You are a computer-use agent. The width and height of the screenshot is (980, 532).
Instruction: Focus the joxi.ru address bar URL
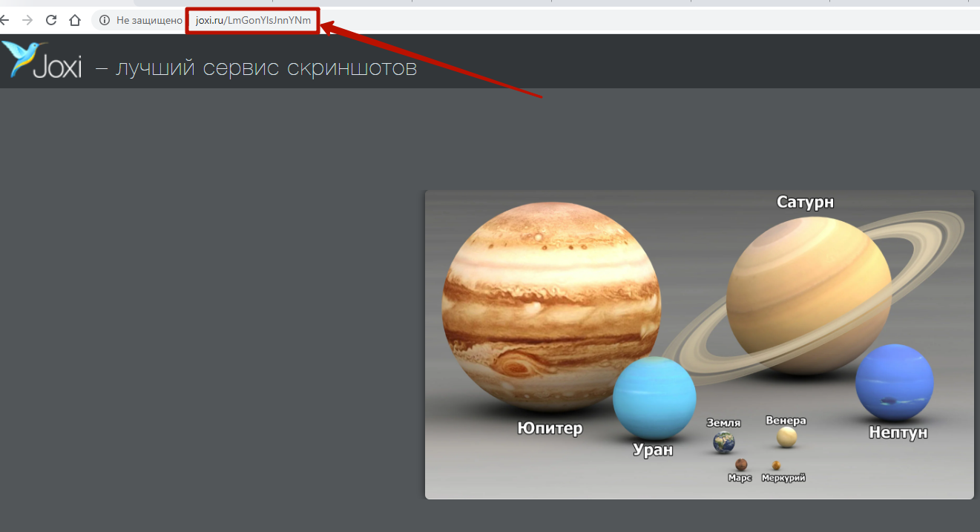(252, 20)
